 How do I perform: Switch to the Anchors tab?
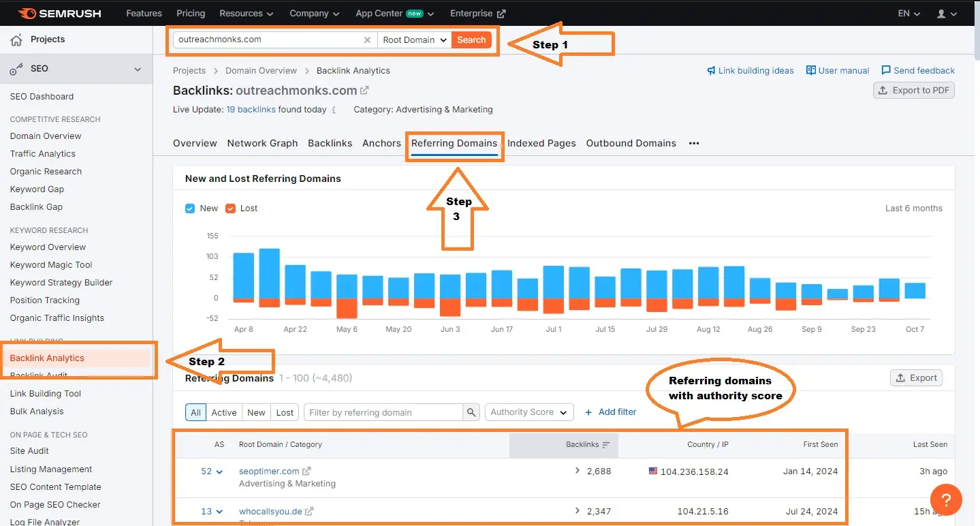381,143
